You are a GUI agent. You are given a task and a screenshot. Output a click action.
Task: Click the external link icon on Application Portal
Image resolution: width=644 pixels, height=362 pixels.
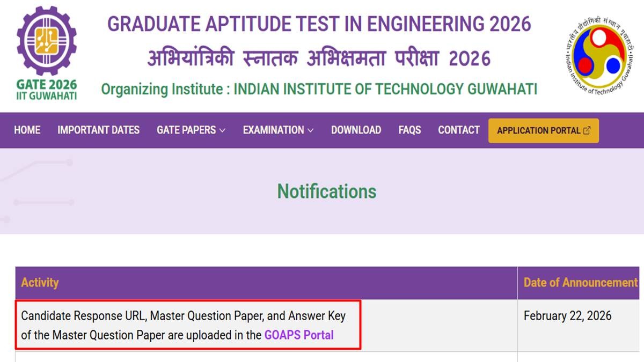[x=587, y=130]
